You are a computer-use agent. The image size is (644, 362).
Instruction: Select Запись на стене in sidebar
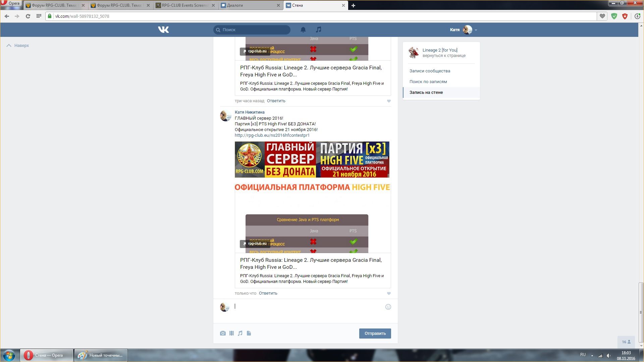(441, 93)
